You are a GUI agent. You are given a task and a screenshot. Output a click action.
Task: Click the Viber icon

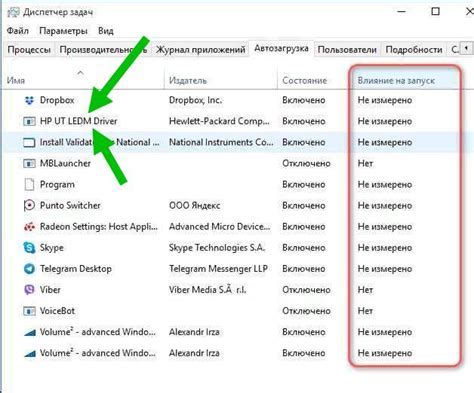tap(29, 290)
